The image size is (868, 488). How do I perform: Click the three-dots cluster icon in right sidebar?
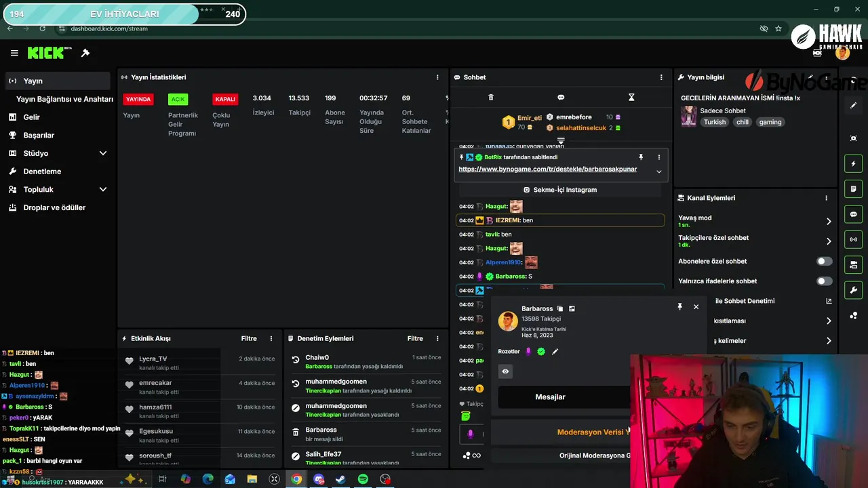click(x=853, y=316)
